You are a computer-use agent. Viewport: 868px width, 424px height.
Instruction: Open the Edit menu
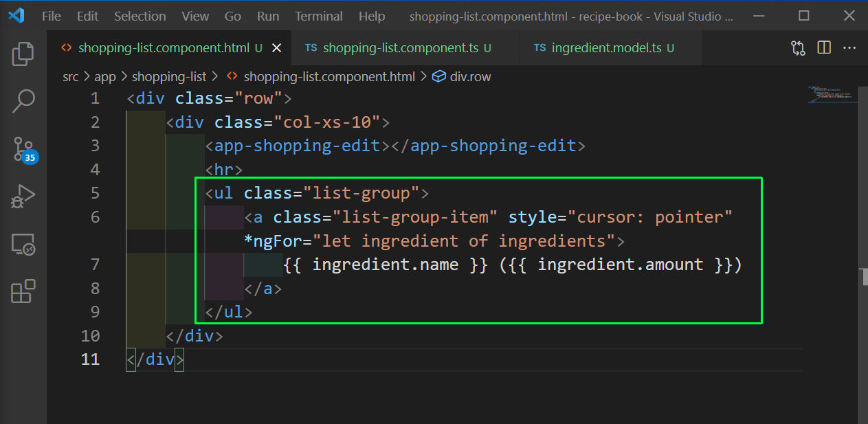(87, 16)
